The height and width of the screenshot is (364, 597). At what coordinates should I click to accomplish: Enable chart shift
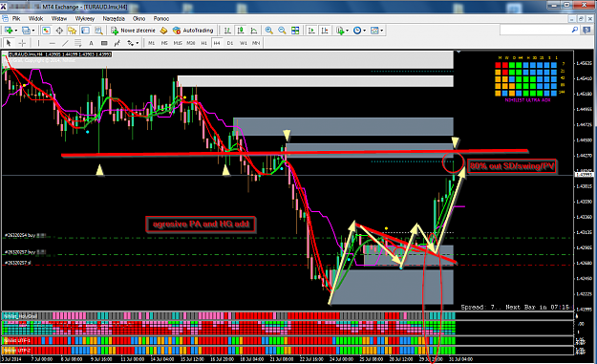325,31
